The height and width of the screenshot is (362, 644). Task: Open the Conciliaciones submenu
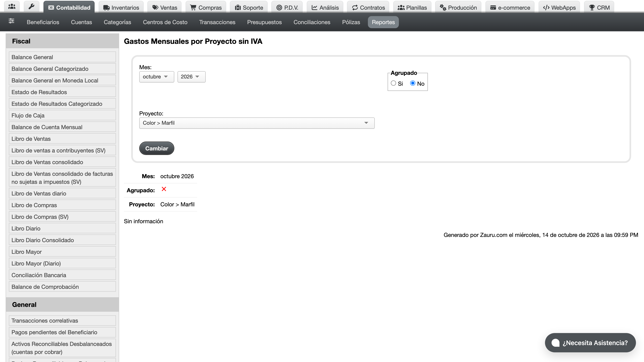pyautogui.click(x=312, y=22)
